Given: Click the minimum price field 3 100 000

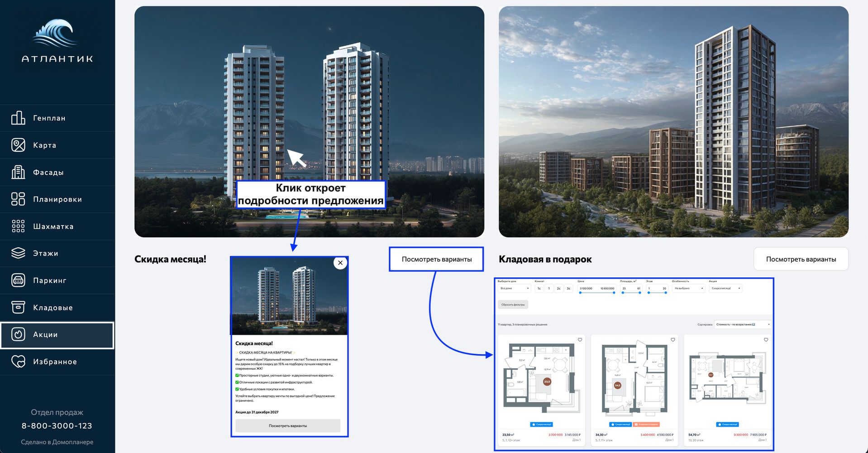Looking at the screenshot, I should [586, 289].
